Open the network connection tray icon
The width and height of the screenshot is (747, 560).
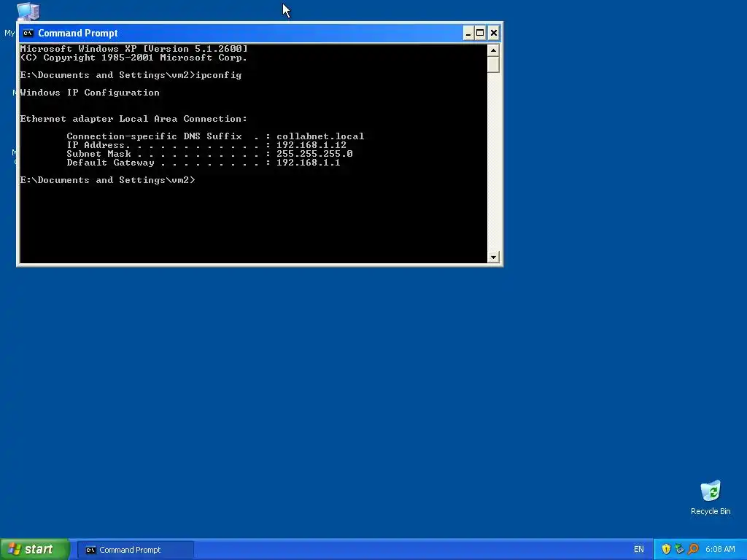tap(679, 549)
